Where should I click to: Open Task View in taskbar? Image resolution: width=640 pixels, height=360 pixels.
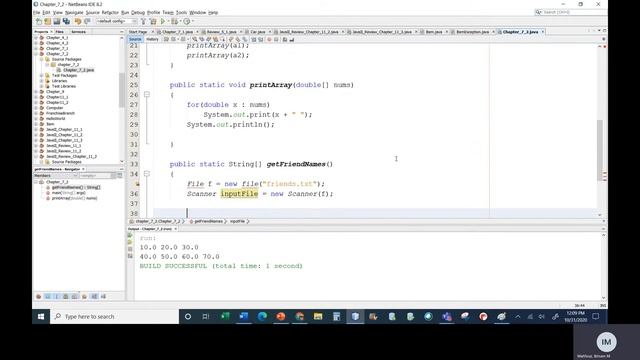click(206, 316)
